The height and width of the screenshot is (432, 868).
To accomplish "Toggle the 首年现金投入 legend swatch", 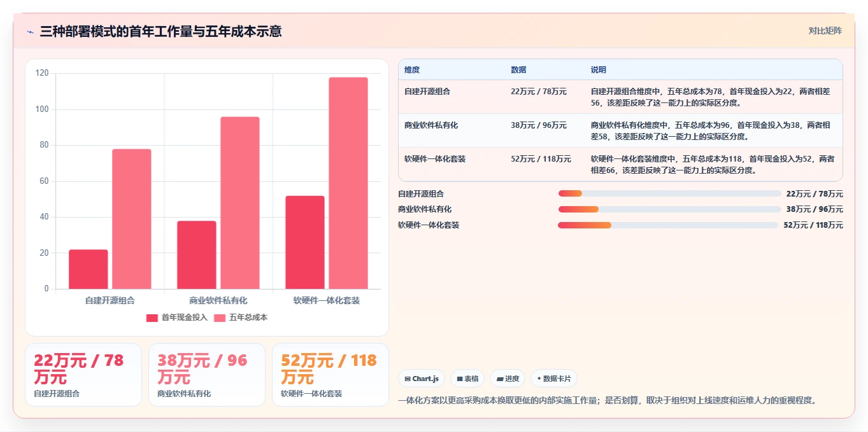I will 152,317.
